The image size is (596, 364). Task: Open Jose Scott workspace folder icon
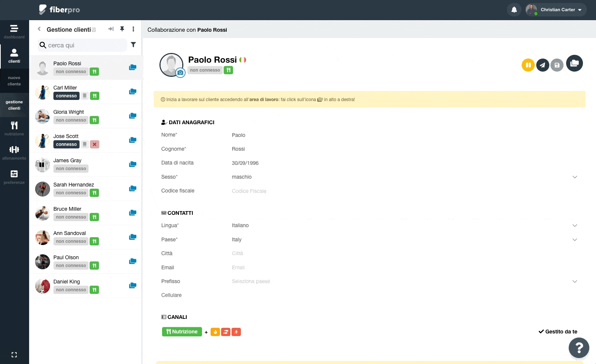pyautogui.click(x=133, y=140)
